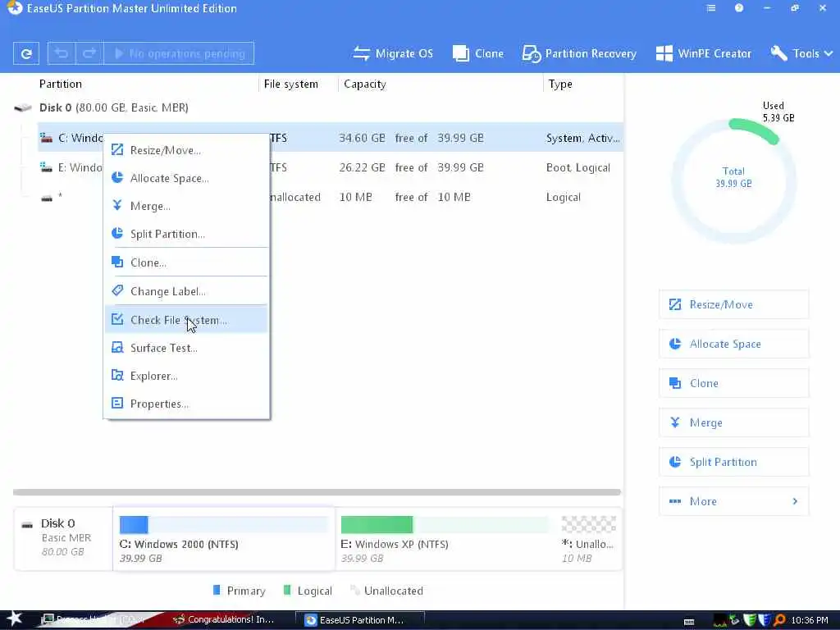The width and height of the screenshot is (840, 630).
Task: Open the Clone wizard in top toolbar
Action: (x=478, y=53)
